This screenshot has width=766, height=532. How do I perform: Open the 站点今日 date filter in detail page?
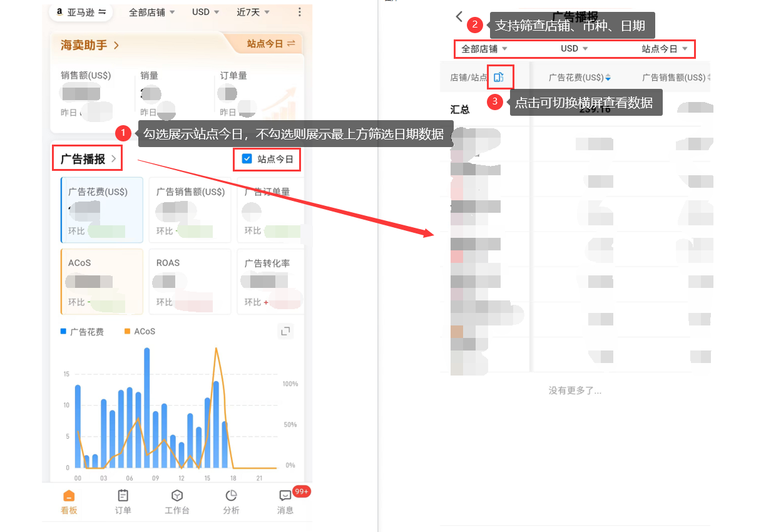pyautogui.click(x=665, y=49)
